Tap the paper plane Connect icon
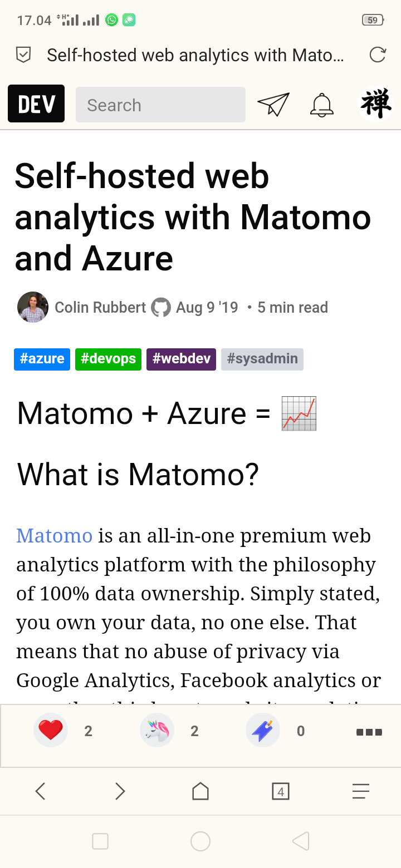 273,104
